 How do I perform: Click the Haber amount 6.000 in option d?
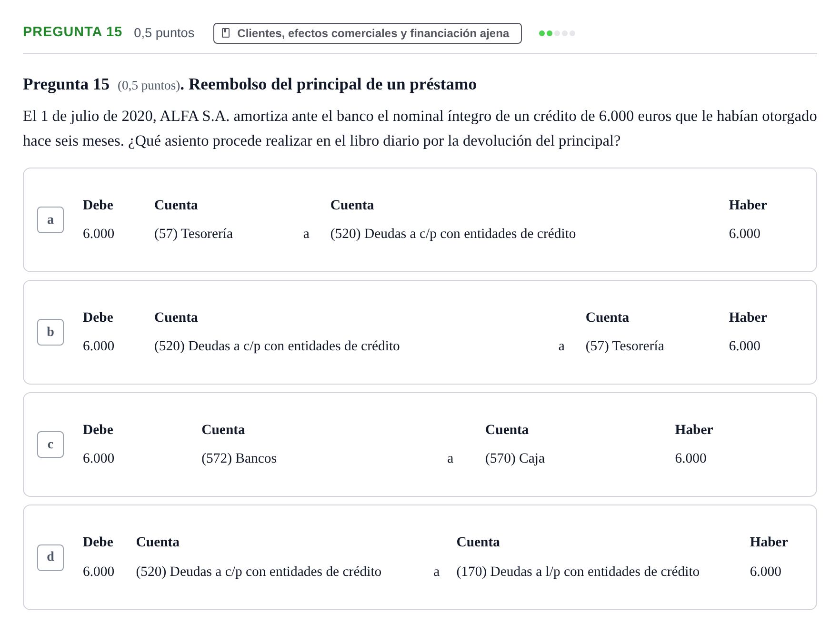click(x=765, y=572)
